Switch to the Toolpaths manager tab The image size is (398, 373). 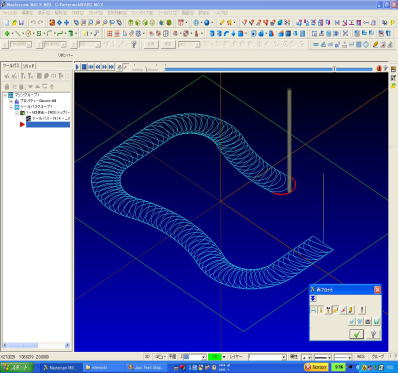click(11, 66)
